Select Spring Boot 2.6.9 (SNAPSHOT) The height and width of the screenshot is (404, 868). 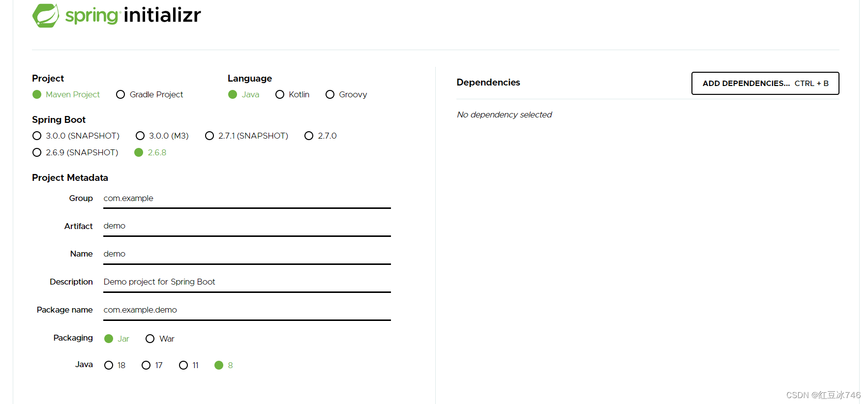75,152
